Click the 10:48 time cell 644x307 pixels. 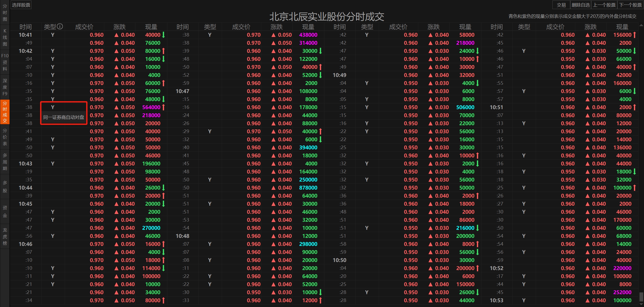pyautogui.click(x=182, y=236)
